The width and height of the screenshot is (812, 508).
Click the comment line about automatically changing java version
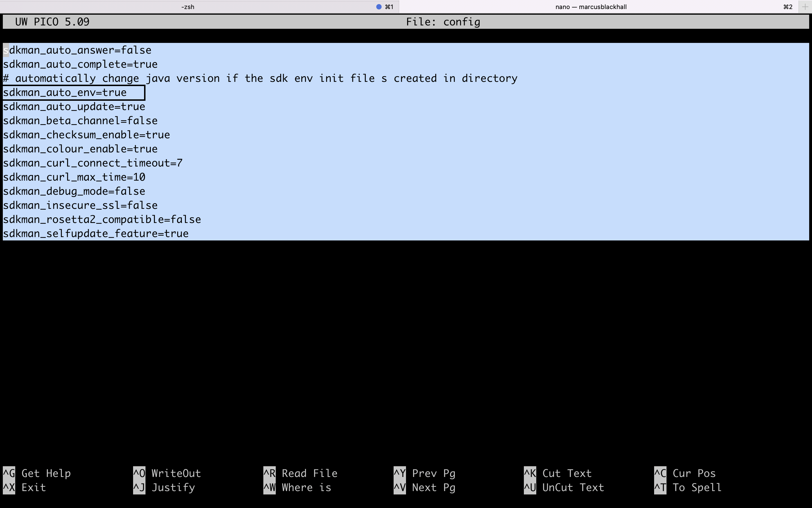pyautogui.click(x=261, y=78)
